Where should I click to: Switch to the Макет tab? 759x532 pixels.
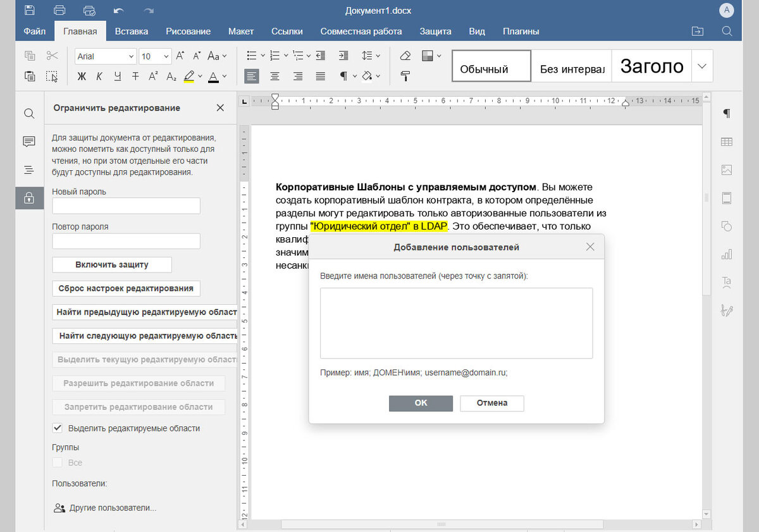[241, 31]
